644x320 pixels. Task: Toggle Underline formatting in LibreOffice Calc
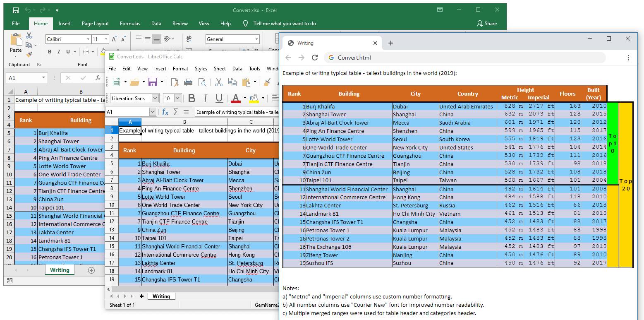point(219,98)
